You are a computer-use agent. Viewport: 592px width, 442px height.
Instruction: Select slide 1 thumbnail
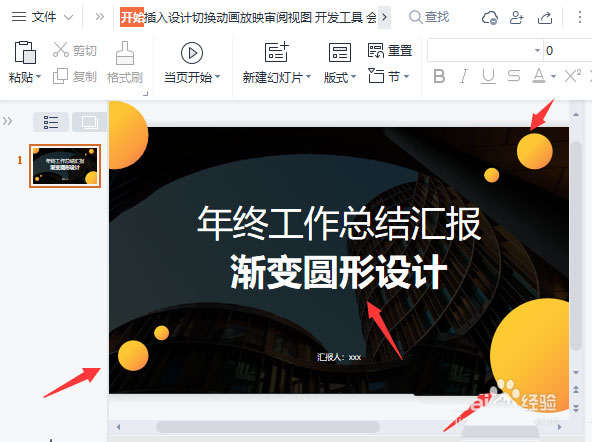[65, 166]
